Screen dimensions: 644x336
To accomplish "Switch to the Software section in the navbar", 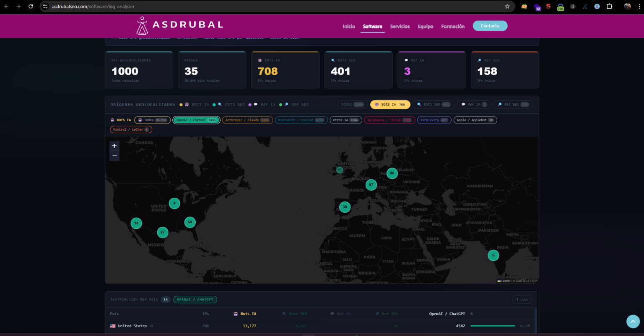I will click(372, 26).
